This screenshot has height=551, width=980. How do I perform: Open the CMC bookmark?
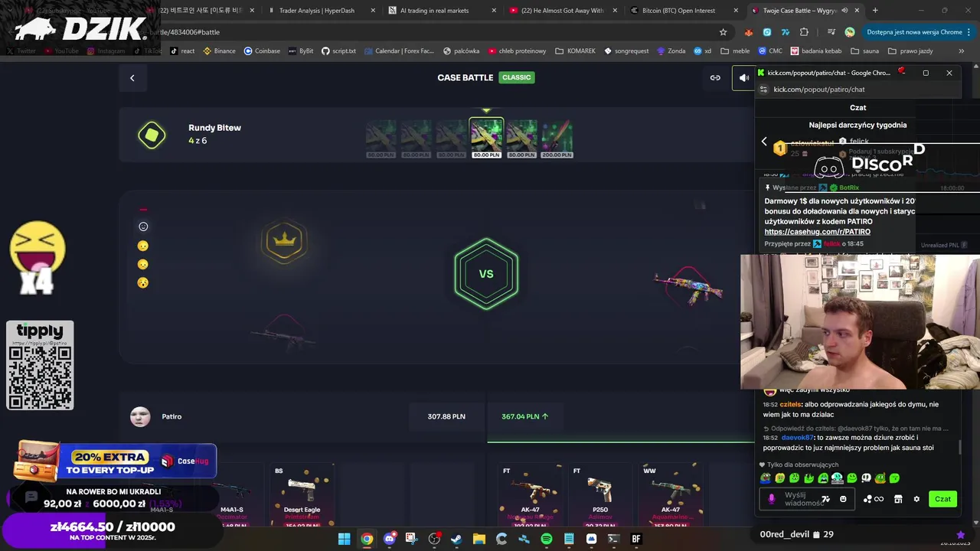click(x=771, y=51)
